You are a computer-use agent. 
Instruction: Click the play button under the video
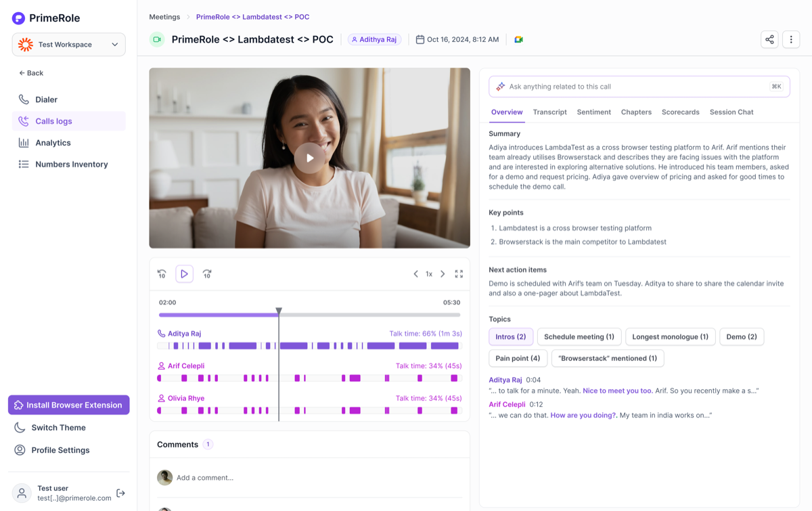184,274
